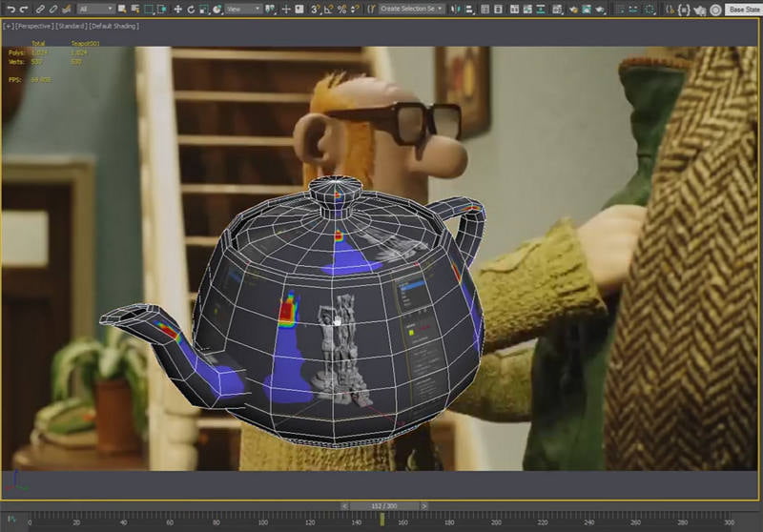Step to previous frame with left arrow
Viewport: 763px width, 532px height.
pyautogui.click(x=344, y=506)
